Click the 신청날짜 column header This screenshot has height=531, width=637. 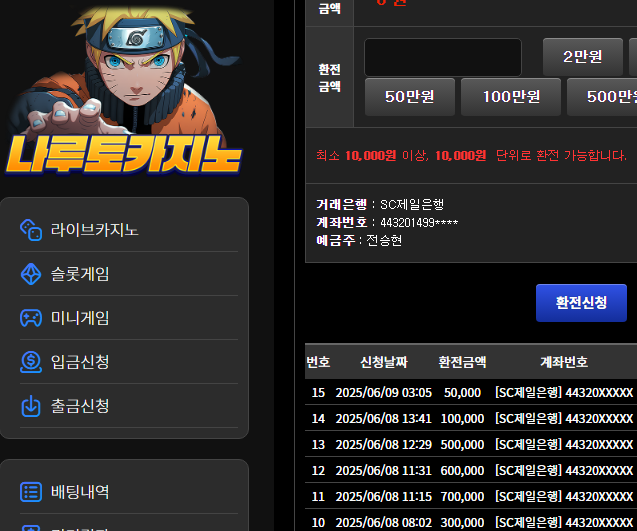[384, 362]
